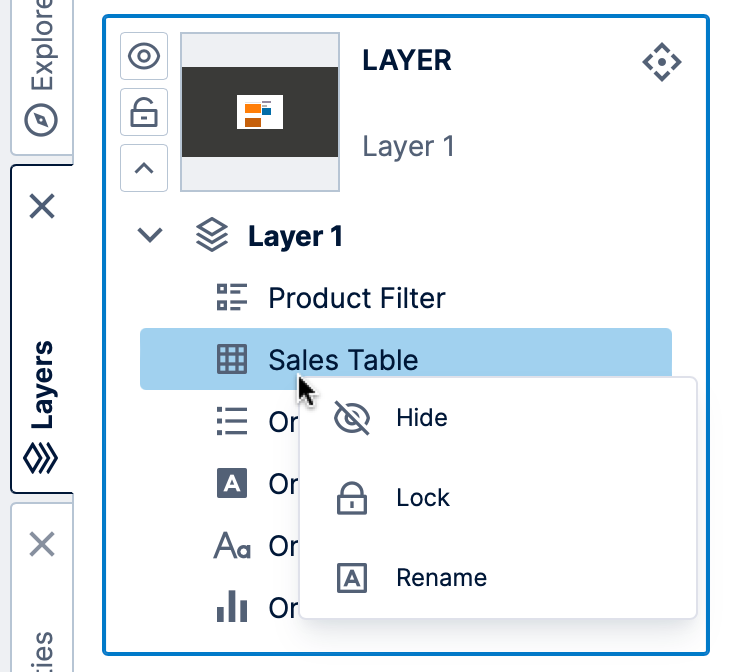
Task: Close the Layers side tab
Action: 42,207
